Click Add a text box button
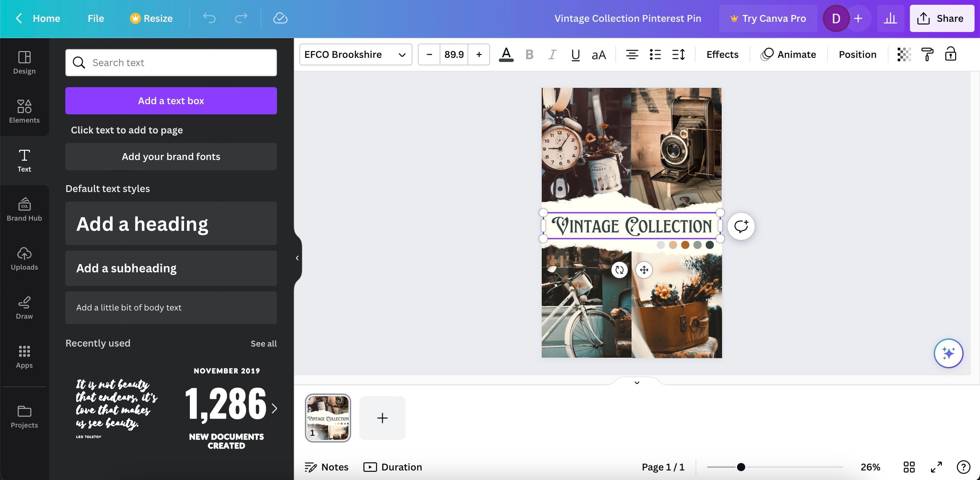The height and width of the screenshot is (480, 980). click(171, 101)
